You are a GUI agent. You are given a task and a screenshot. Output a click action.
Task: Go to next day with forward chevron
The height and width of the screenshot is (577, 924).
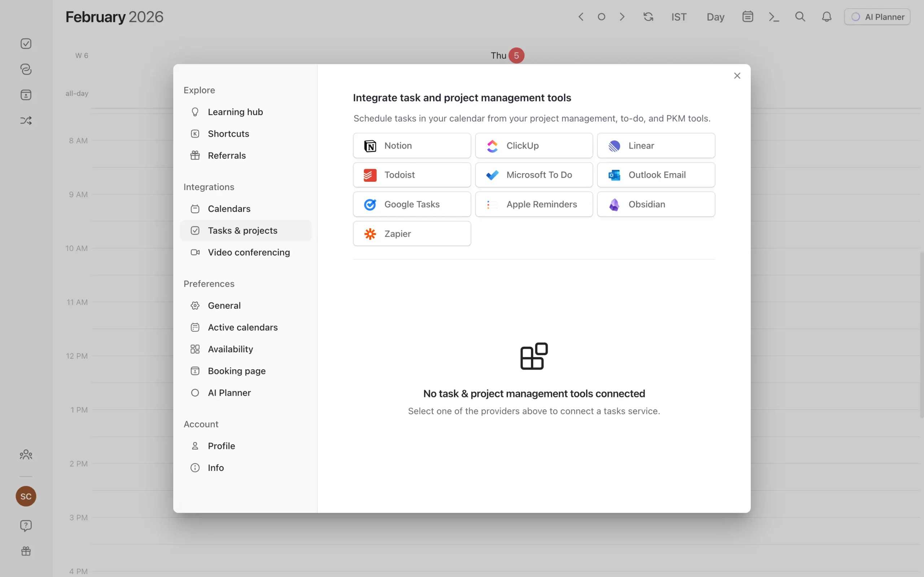point(622,17)
